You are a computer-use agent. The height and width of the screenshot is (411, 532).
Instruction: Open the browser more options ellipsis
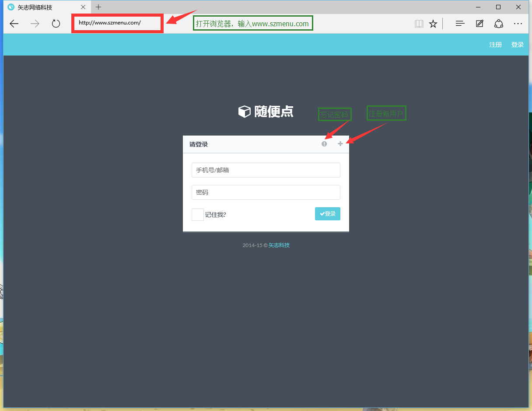click(x=518, y=24)
